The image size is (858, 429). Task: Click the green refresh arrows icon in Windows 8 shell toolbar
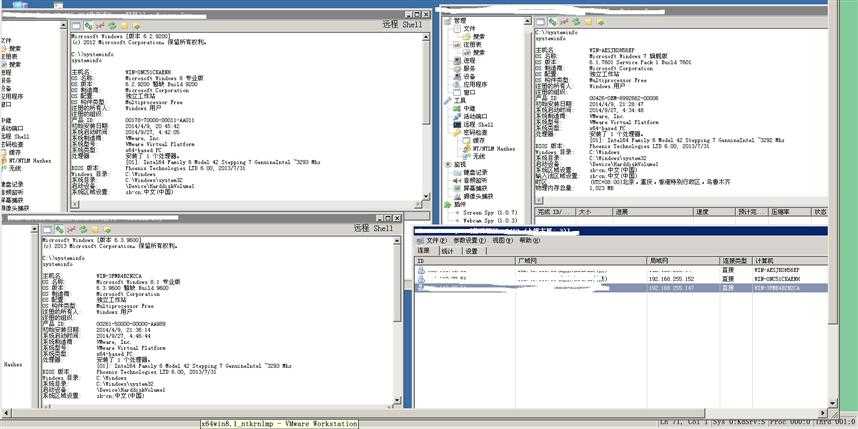coord(112,26)
